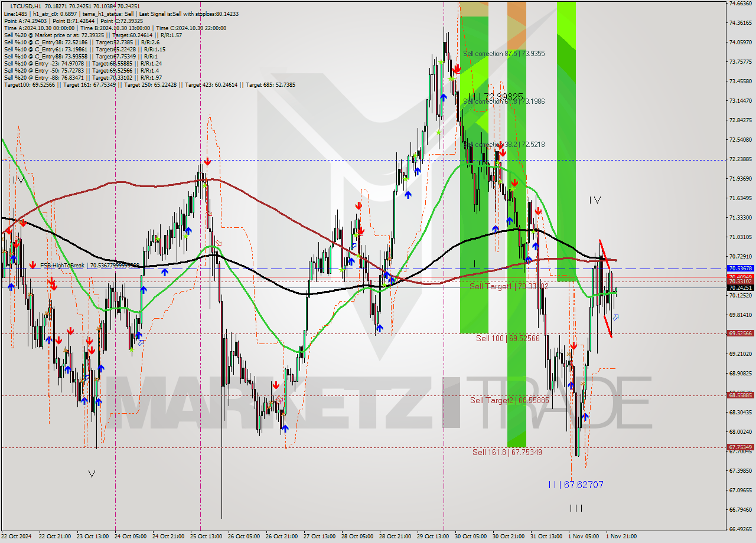Click the black 70.24251 current price tag
This screenshot has height=543, width=756.
tap(740, 287)
